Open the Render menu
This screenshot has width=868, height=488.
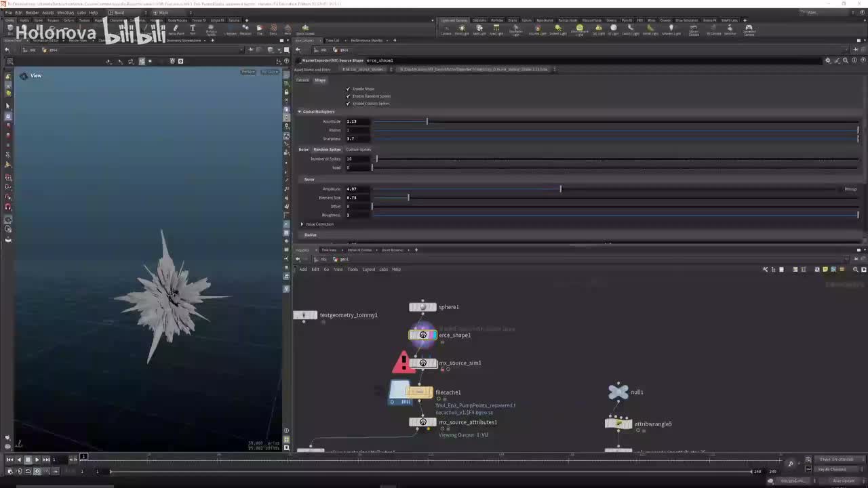[32, 13]
